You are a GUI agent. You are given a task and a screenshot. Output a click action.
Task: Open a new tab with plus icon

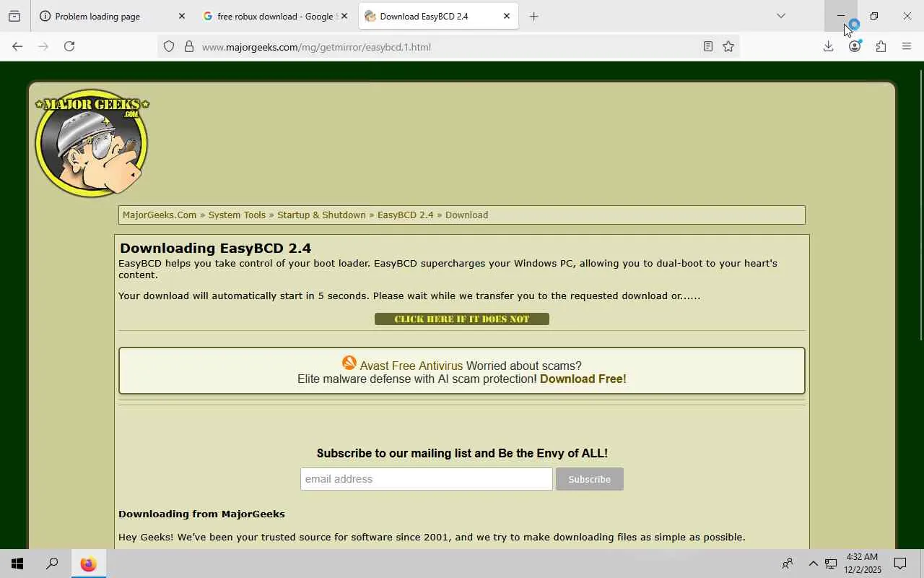pyautogui.click(x=533, y=16)
